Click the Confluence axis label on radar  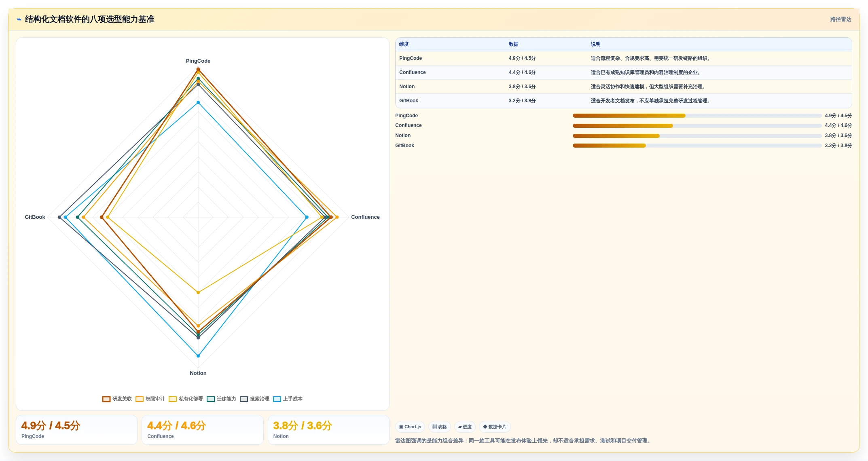(365, 217)
